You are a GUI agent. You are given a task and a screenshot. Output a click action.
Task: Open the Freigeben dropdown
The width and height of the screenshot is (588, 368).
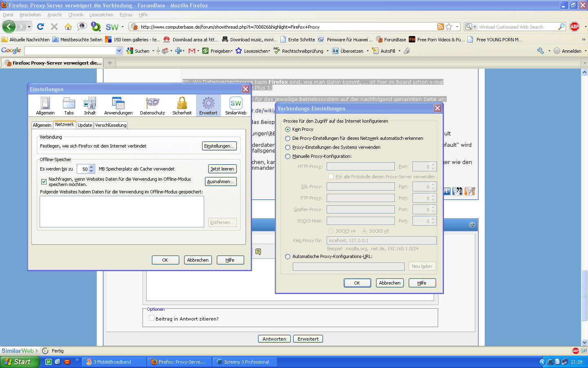click(x=232, y=51)
